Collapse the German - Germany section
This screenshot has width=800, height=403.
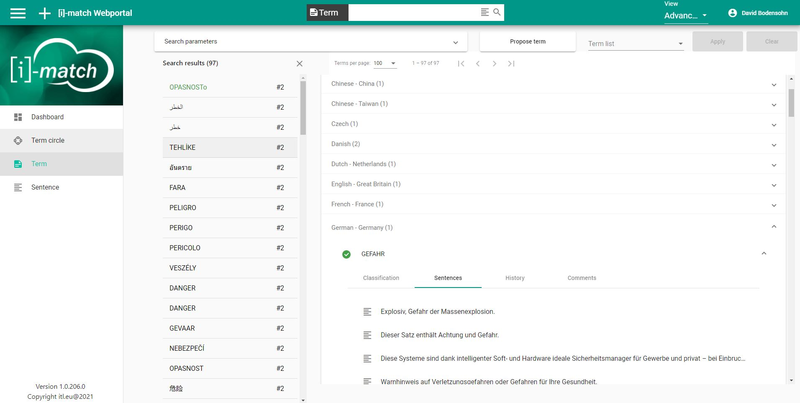pos(773,228)
